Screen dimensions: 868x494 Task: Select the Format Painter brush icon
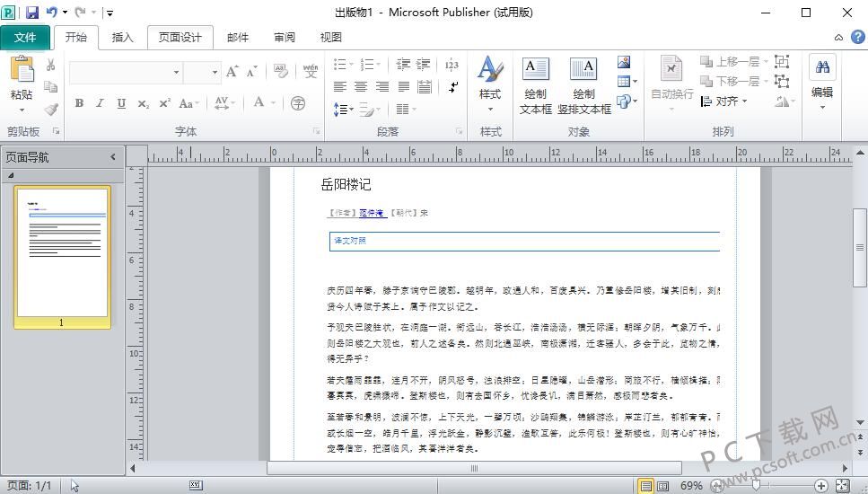point(50,109)
